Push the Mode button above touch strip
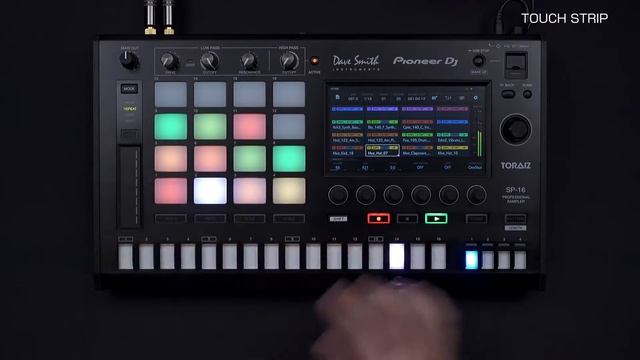The width and height of the screenshot is (640, 360). (129, 89)
